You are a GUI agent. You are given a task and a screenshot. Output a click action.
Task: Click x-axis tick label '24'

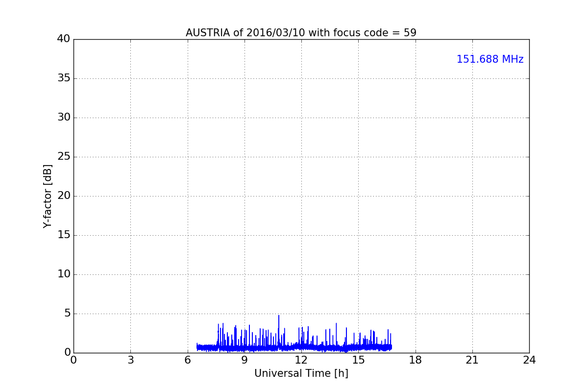529,360
